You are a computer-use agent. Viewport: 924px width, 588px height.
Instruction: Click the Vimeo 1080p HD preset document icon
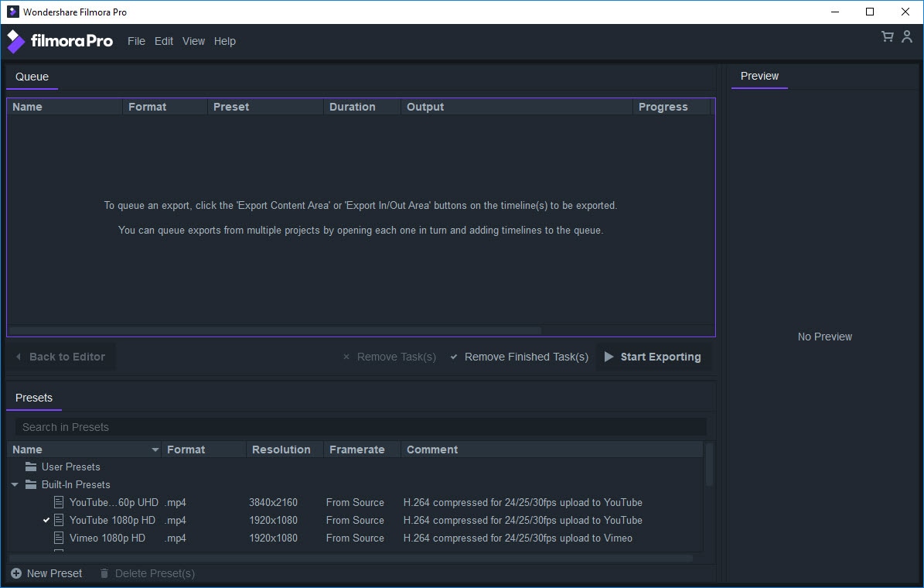point(58,538)
